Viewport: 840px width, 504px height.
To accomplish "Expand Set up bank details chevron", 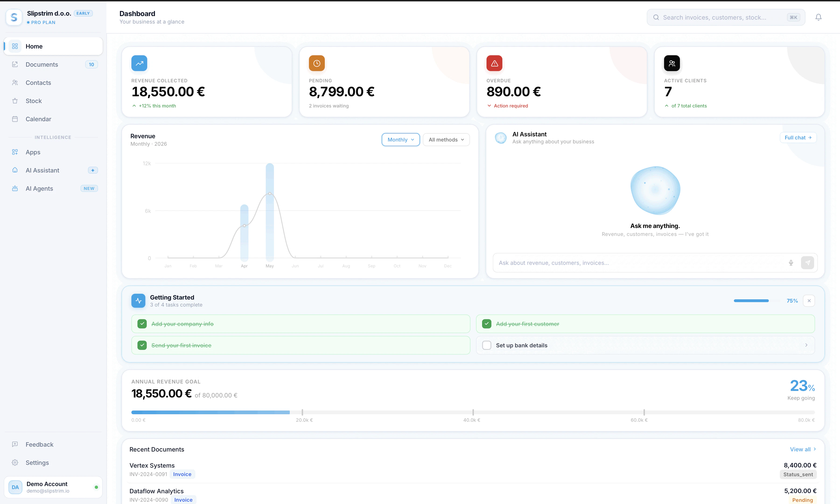I will pos(806,345).
